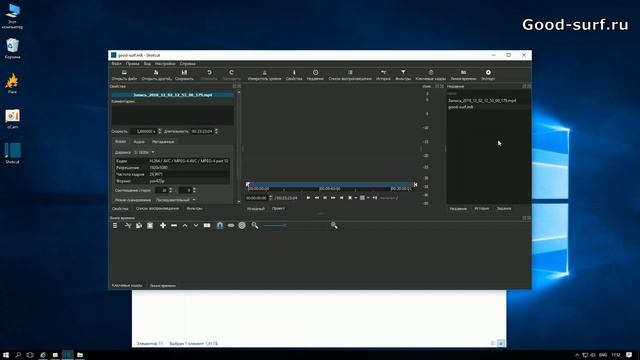
Task: Click the lift up-chevron timeline icon
Action: tap(185, 225)
